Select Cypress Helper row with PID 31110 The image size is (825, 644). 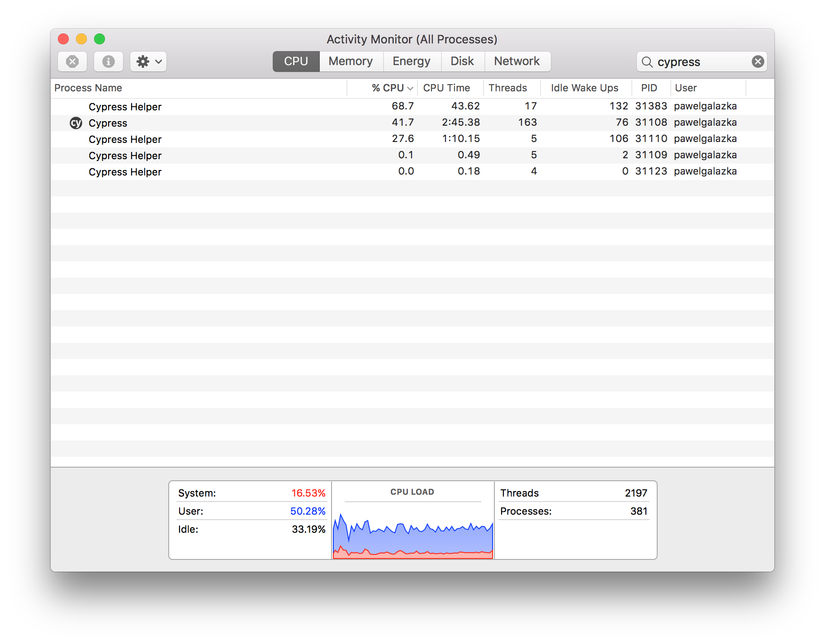coord(412,139)
